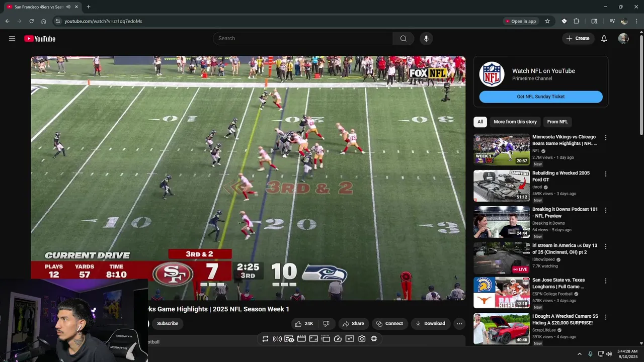Show hidden system tray icons

[579, 354]
